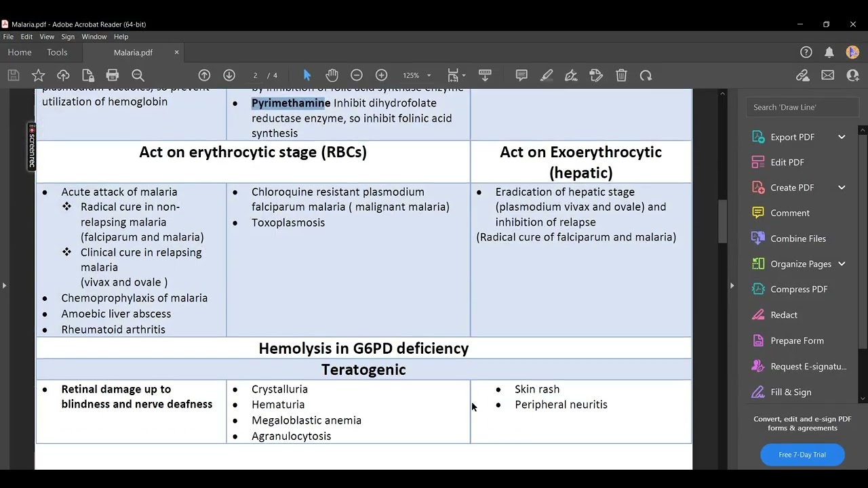Click the Toxoplasmosis bullet text
Image resolution: width=868 pixels, height=488 pixels.
tap(288, 222)
